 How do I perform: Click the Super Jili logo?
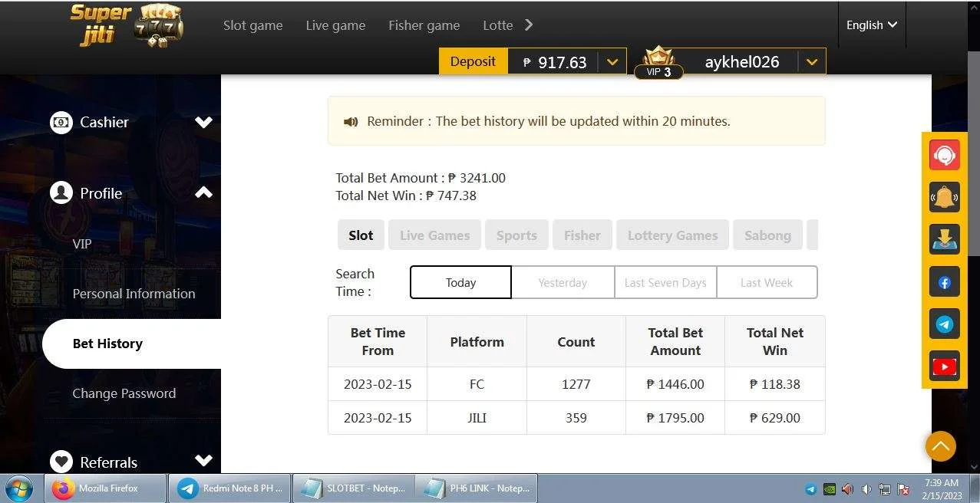pyautogui.click(x=127, y=25)
